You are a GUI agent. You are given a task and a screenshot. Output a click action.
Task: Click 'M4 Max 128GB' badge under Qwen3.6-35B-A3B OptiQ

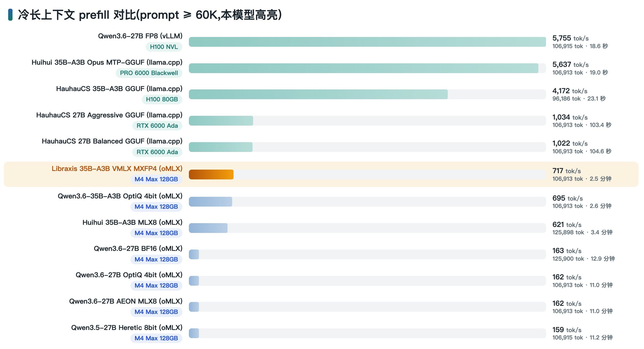tap(156, 207)
